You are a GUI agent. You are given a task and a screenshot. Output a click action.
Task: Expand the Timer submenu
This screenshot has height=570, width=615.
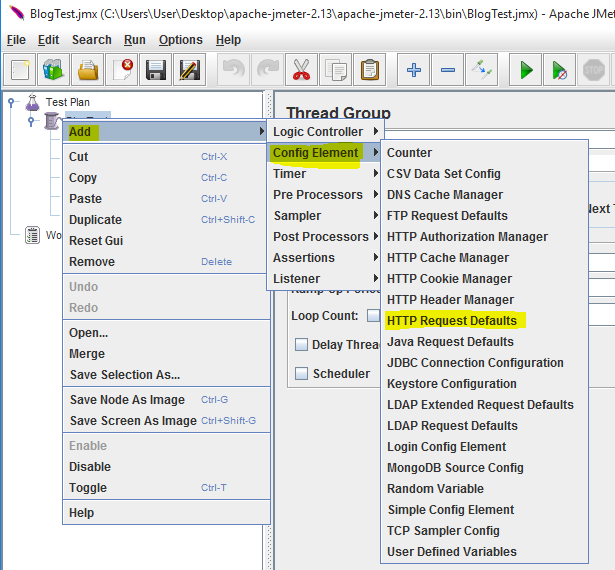coord(325,174)
